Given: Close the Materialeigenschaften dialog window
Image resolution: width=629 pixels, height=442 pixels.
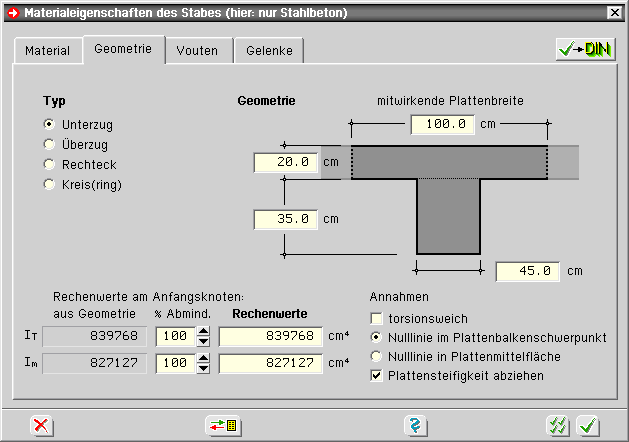Looking at the screenshot, I should 614,11.
